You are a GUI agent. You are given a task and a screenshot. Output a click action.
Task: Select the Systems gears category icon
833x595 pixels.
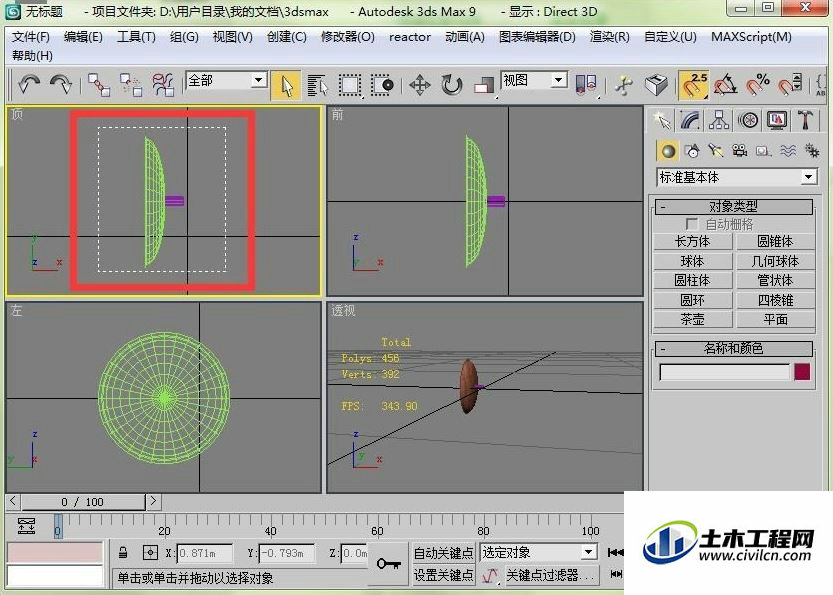point(812,151)
